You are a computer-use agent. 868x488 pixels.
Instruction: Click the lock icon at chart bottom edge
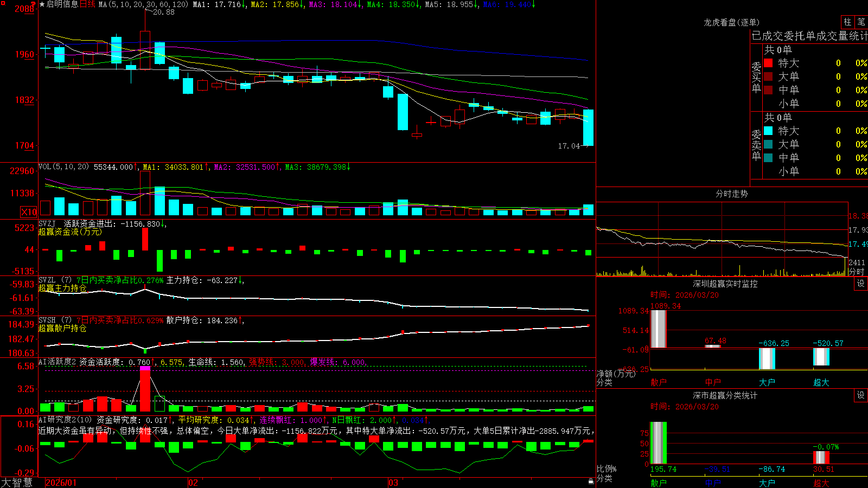point(591,481)
